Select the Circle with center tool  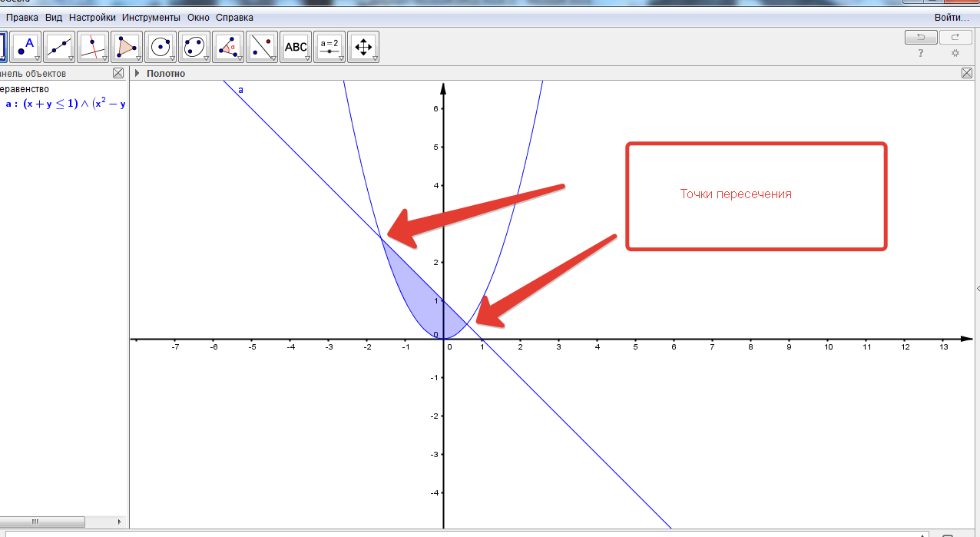pos(161,47)
